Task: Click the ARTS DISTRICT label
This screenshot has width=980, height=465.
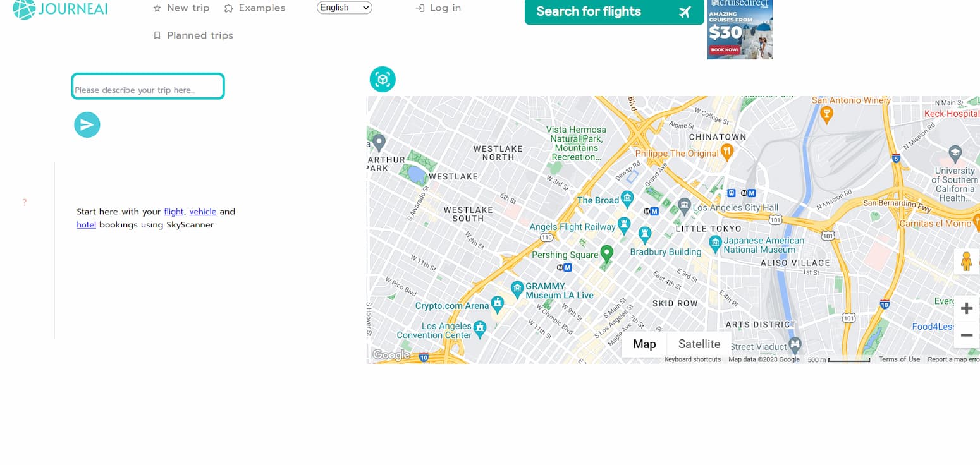Action: (x=761, y=325)
